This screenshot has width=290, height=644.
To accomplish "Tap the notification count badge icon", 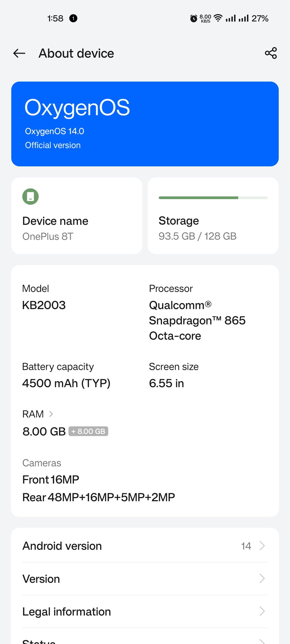I will pos(73,18).
